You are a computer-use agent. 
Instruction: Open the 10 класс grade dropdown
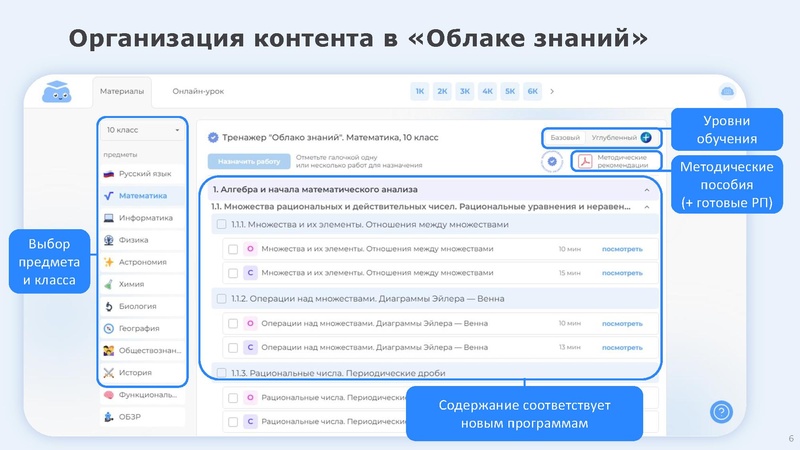tap(142, 130)
